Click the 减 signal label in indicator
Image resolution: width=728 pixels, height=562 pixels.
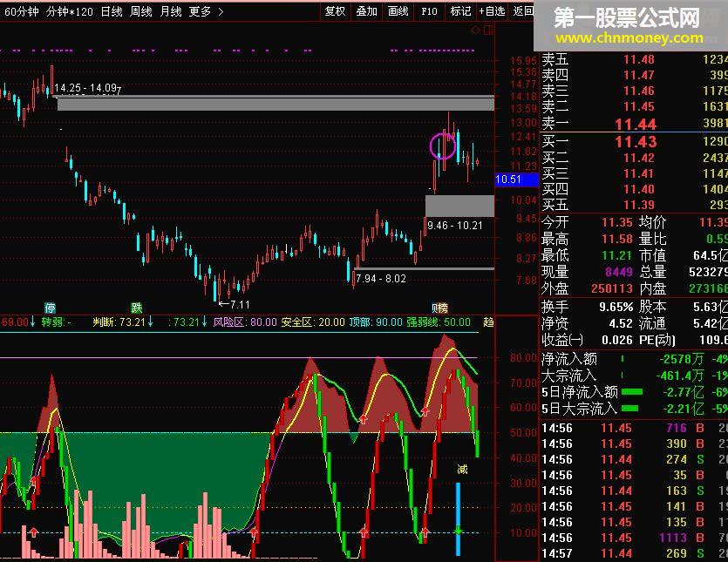[x=462, y=469]
